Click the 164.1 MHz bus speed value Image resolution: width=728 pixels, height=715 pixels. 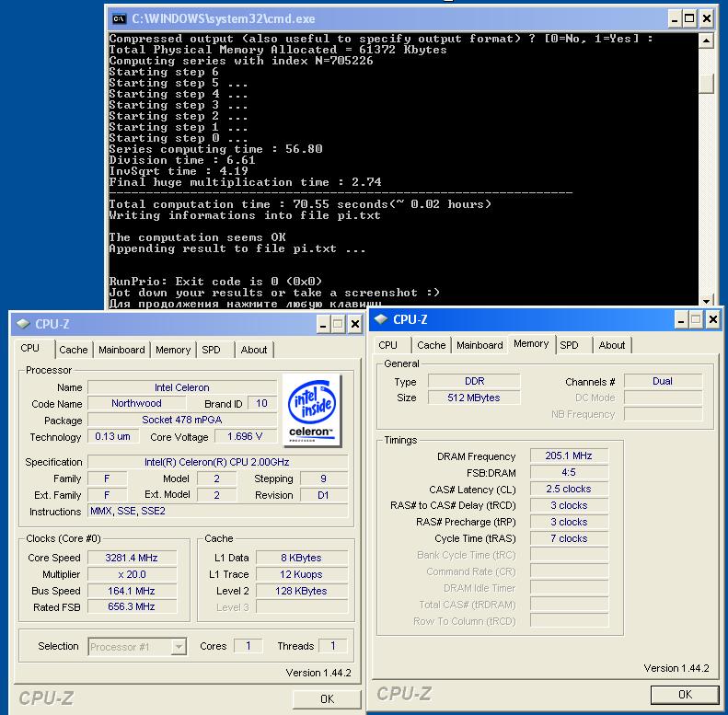(132, 591)
